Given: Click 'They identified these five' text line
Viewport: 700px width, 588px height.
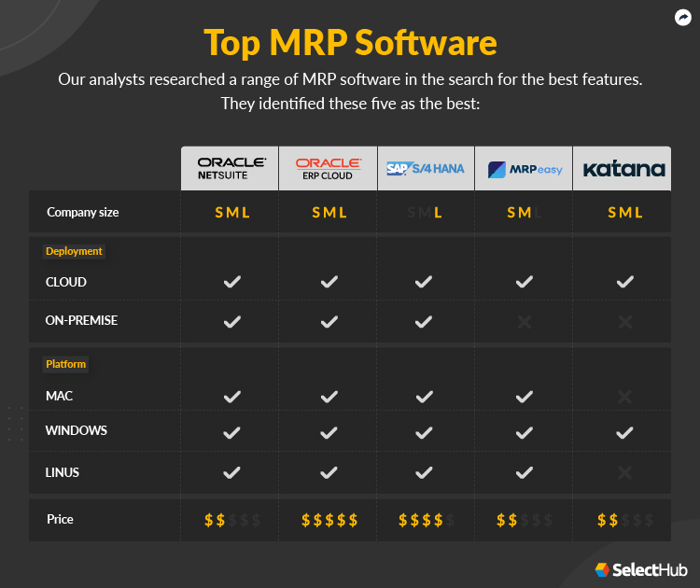Looking at the screenshot, I should coord(350,104).
